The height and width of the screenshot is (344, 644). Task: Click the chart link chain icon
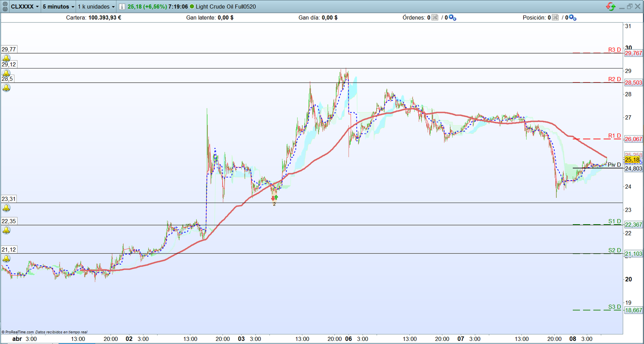coord(5,7)
